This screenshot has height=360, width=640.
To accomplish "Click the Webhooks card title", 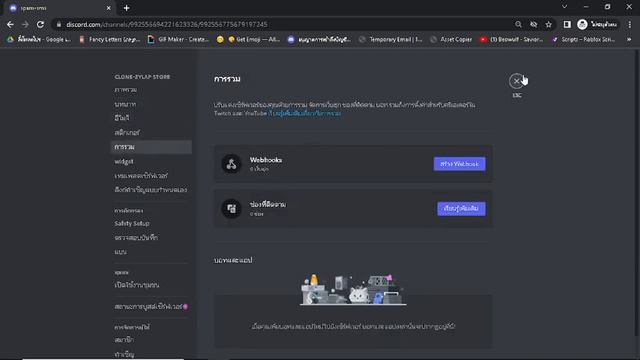I will (266, 160).
